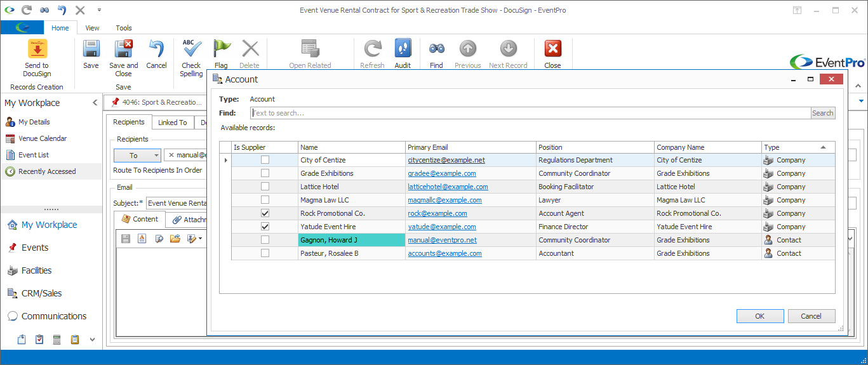
Task: Open the Linked To tab
Action: click(x=172, y=123)
